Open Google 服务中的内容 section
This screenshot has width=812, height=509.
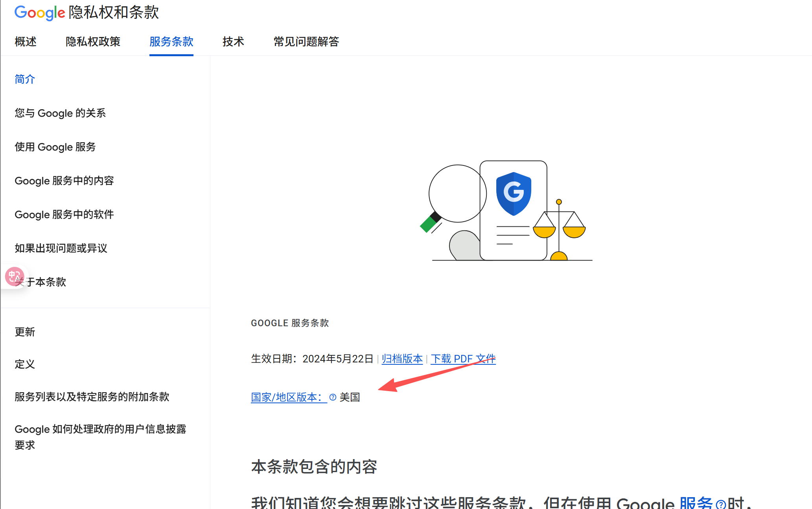64,181
